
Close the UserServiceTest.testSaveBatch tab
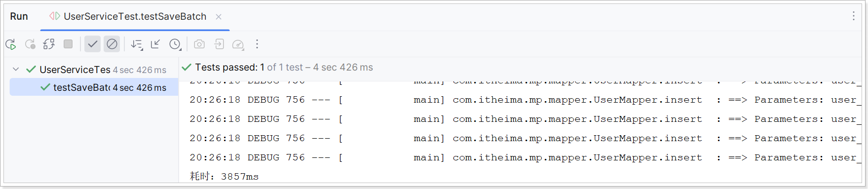[219, 17]
